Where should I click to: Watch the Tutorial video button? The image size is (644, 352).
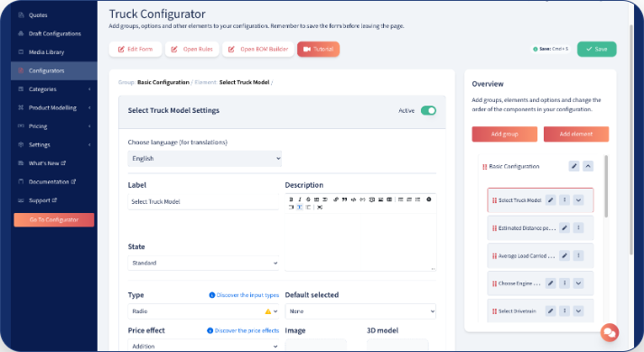(318, 50)
